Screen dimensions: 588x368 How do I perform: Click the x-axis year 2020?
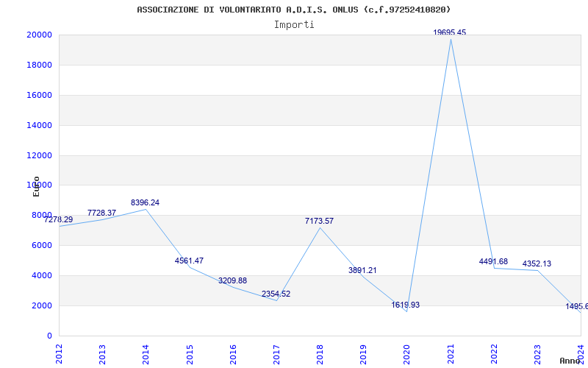(407, 354)
